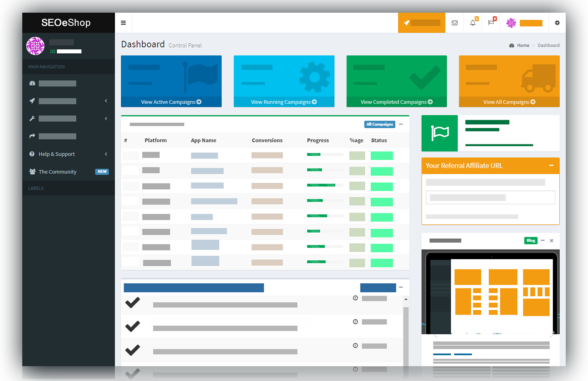The image size is (588, 381).
Task: Click the flag icon on the blue card
Action: pos(200,77)
